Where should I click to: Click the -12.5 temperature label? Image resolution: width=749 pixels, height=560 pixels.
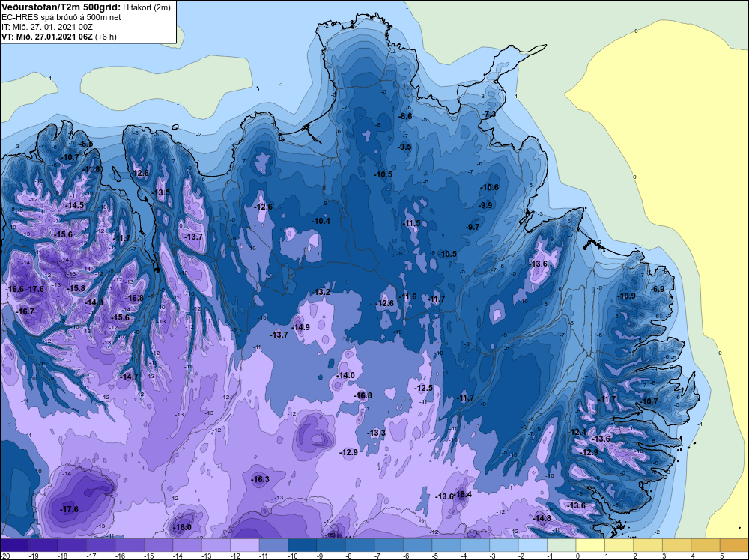424,388
